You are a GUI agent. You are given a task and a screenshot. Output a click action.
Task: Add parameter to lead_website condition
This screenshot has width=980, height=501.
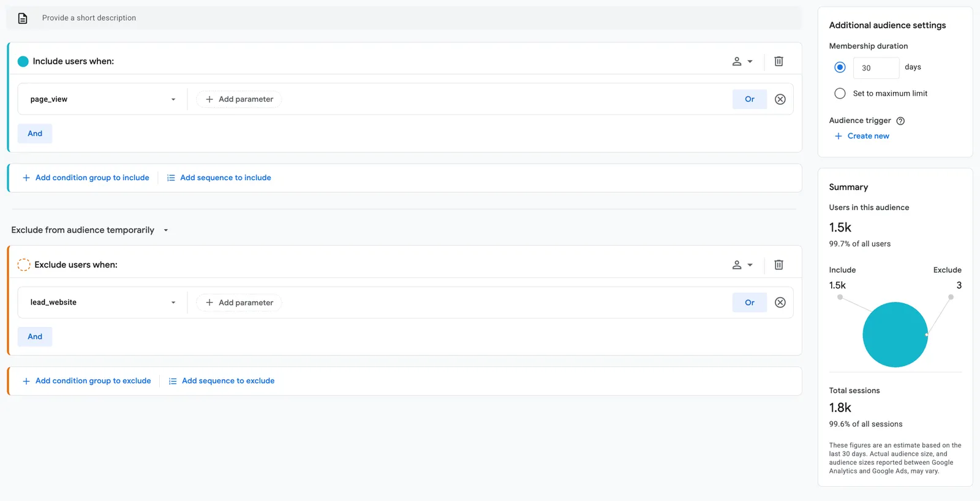coord(239,303)
